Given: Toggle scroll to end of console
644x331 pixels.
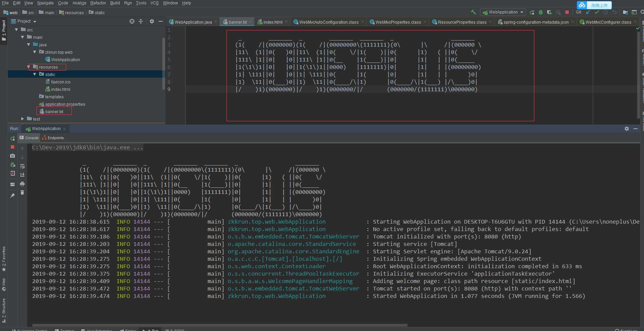Looking at the screenshot, I should pos(22,175).
